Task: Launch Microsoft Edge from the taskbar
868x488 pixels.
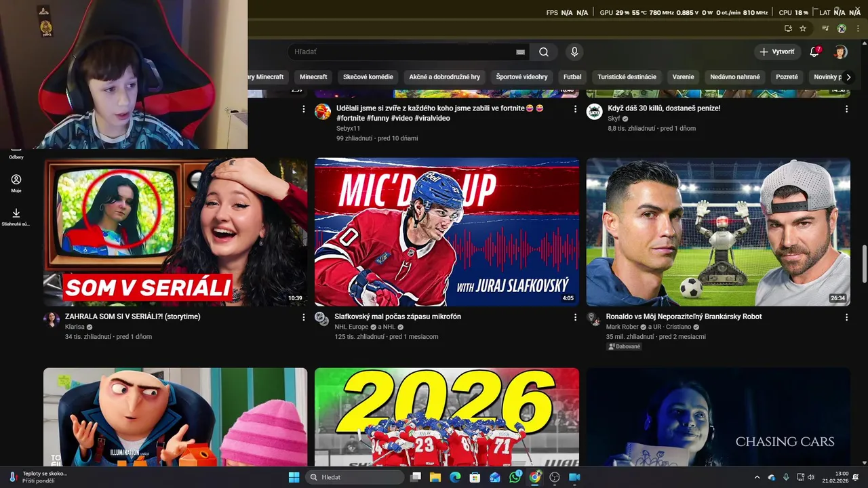Action: 455,477
